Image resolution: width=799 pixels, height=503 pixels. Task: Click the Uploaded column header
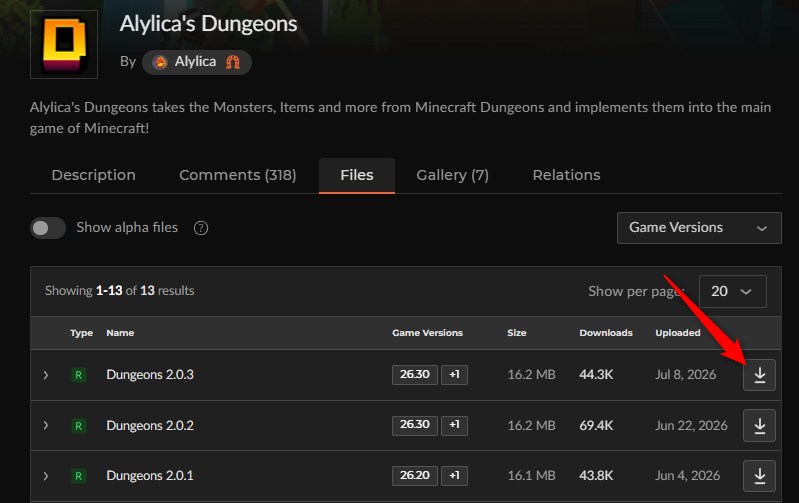coord(678,333)
